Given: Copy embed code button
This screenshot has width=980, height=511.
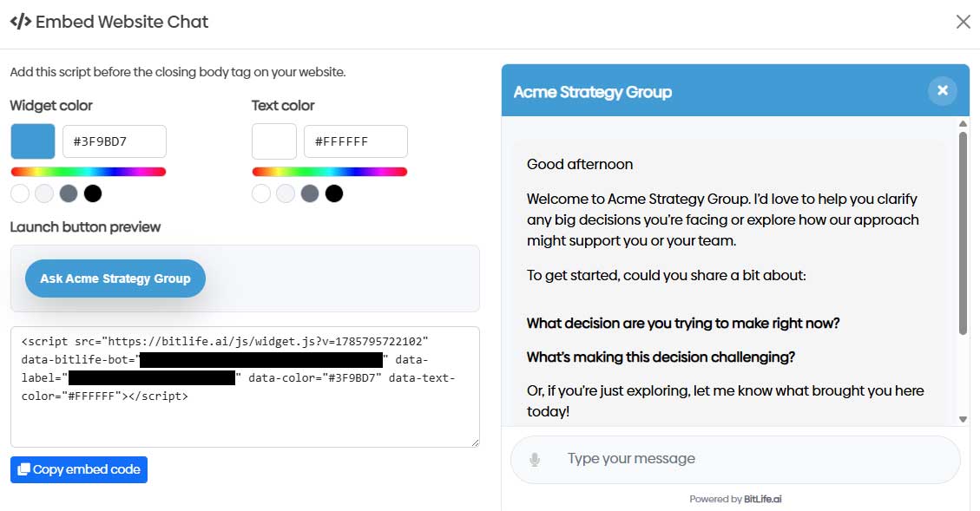Looking at the screenshot, I should [79, 469].
